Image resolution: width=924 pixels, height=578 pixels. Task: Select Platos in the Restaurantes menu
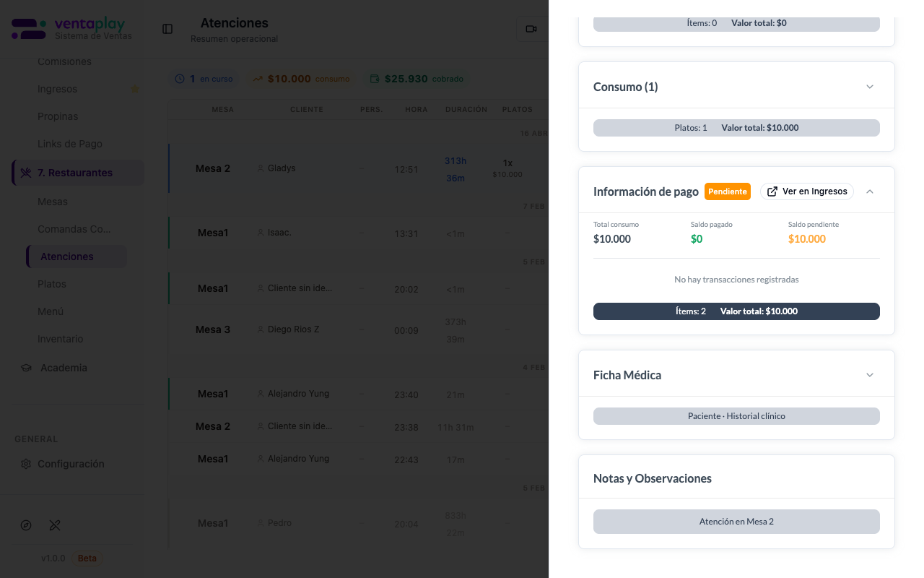[51, 284]
